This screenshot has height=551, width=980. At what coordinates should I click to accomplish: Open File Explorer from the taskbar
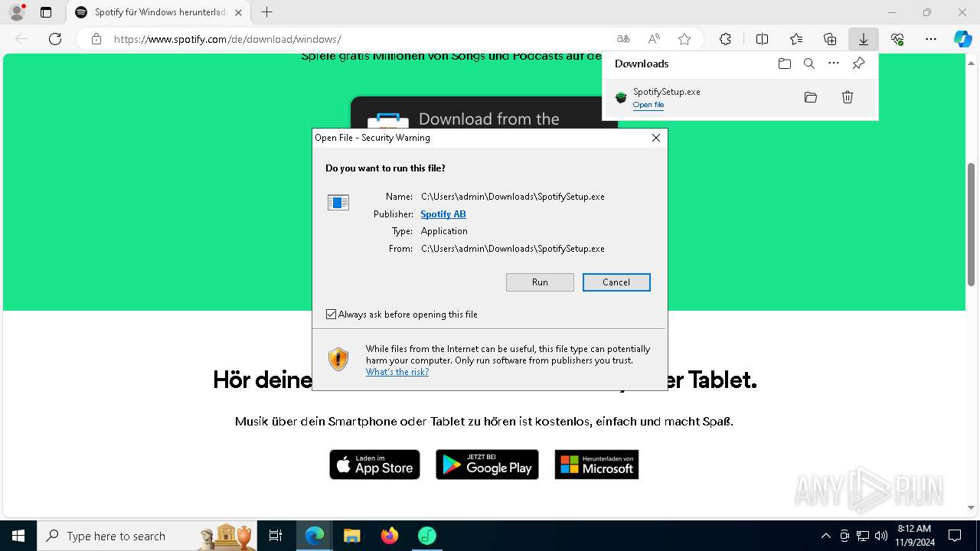(x=351, y=536)
